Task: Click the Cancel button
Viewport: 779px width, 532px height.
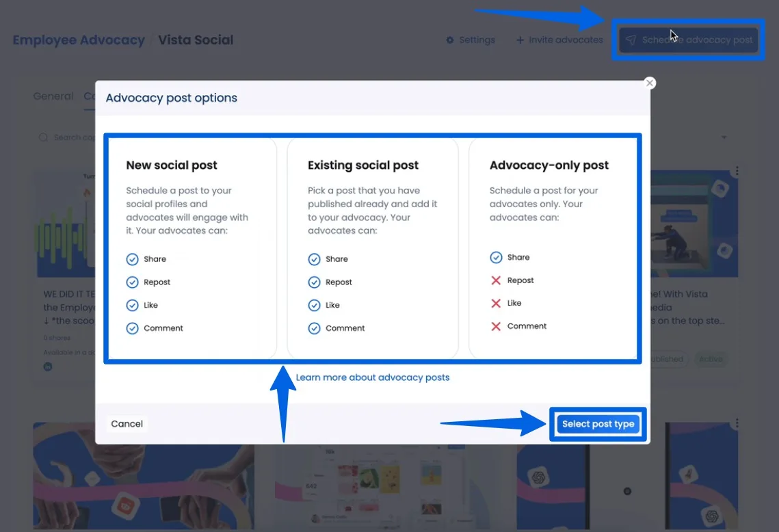Action: pos(126,423)
